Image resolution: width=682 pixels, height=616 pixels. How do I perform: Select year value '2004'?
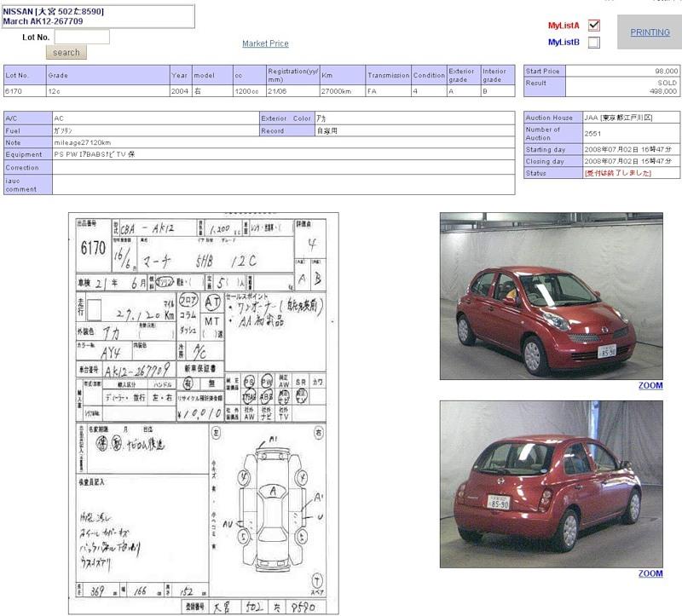(180, 91)
